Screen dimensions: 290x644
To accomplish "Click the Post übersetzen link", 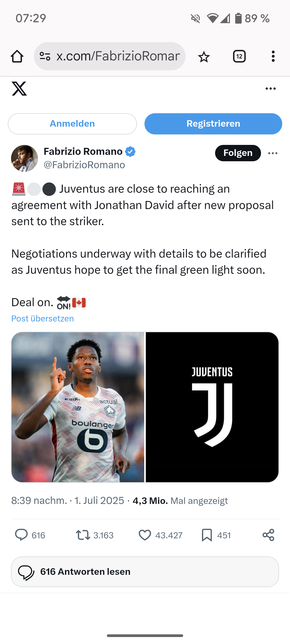I will point(42,319).
